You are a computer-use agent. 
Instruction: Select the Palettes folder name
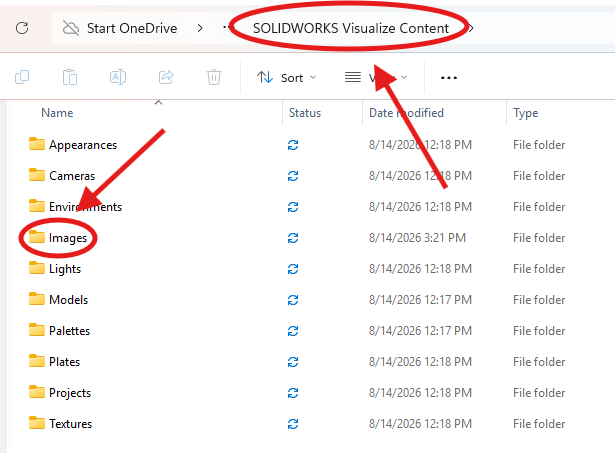(69, 331)
